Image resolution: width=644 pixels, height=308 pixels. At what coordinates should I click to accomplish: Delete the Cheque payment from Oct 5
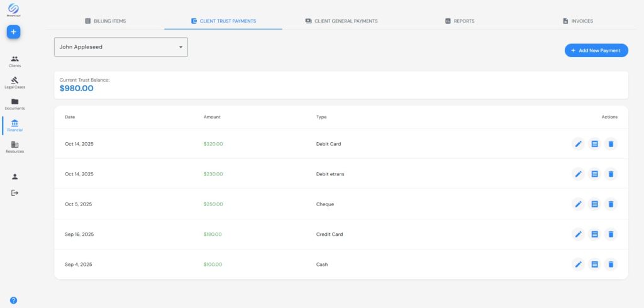[x=610, y=204]
